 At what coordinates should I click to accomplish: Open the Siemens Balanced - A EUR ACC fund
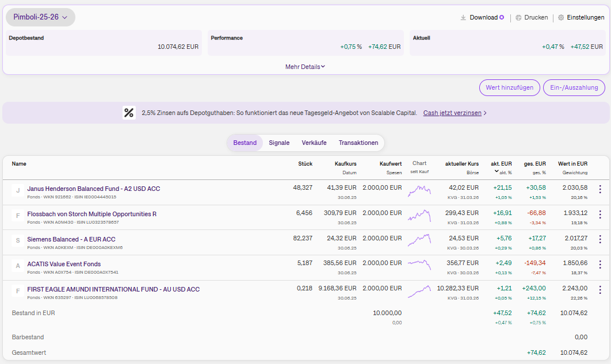coord(71,239)
